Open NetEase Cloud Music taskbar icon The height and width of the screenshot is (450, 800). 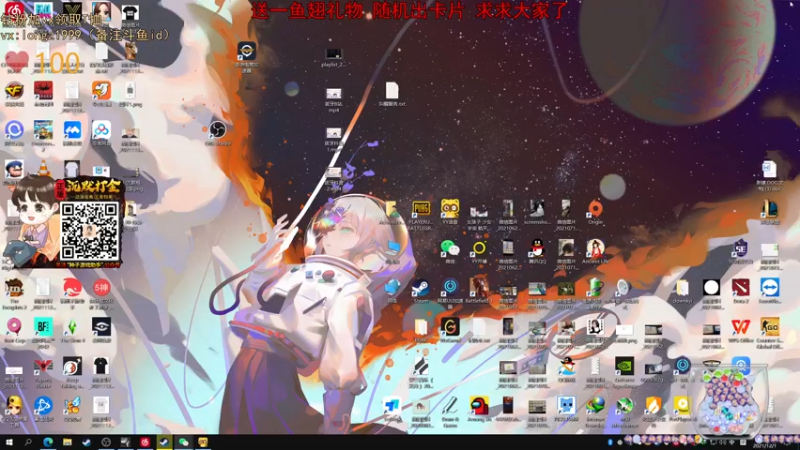point(144,442)
